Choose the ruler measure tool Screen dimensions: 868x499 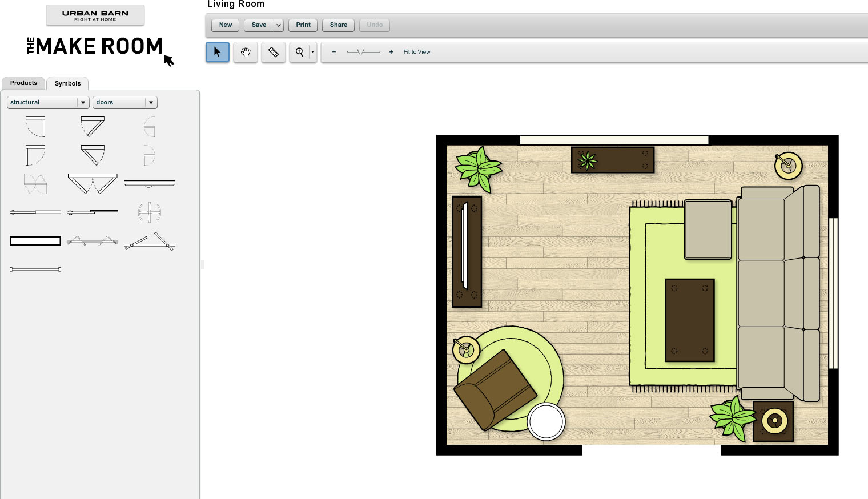(274, 52)
